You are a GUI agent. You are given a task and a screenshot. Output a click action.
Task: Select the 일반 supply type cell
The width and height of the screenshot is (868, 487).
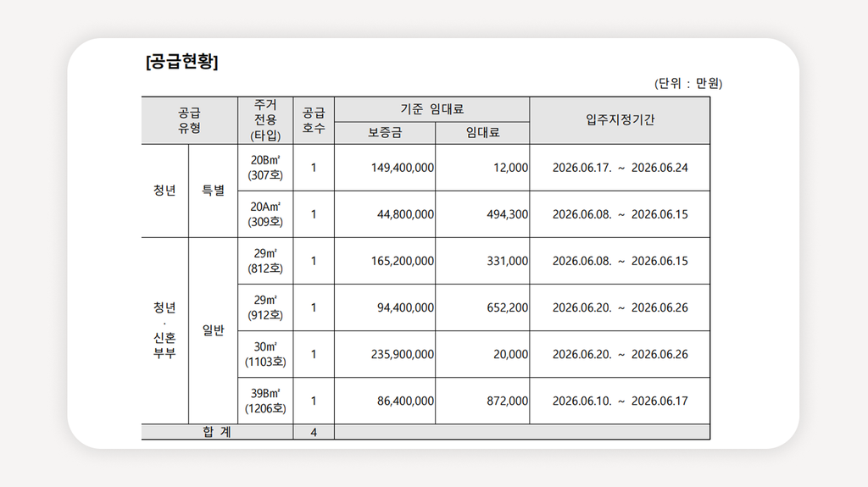pos(213,331)
